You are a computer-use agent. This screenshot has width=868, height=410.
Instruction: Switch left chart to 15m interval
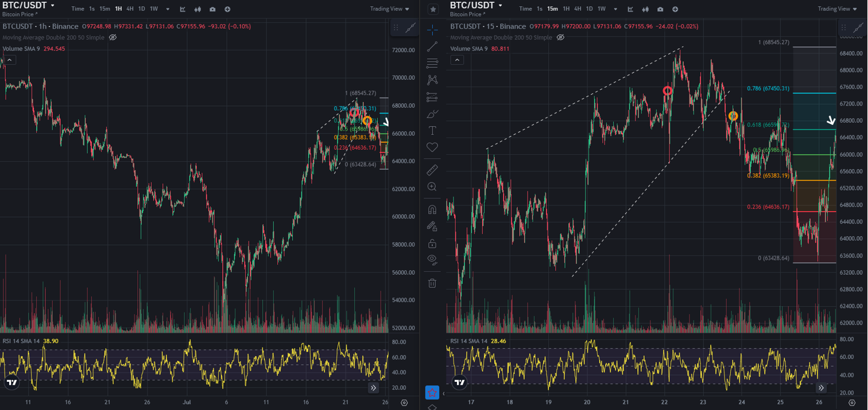click(x=104, y=9)
